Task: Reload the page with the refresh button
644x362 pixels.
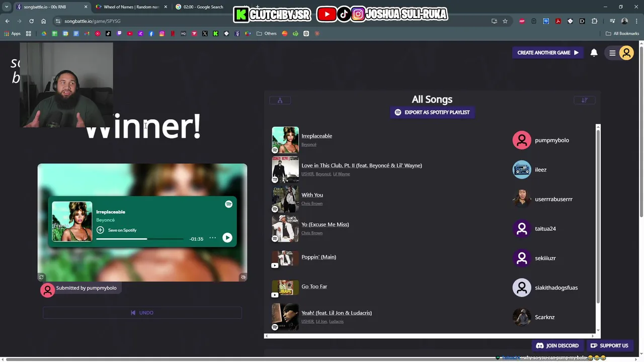Action: click(x=31, y=21)
